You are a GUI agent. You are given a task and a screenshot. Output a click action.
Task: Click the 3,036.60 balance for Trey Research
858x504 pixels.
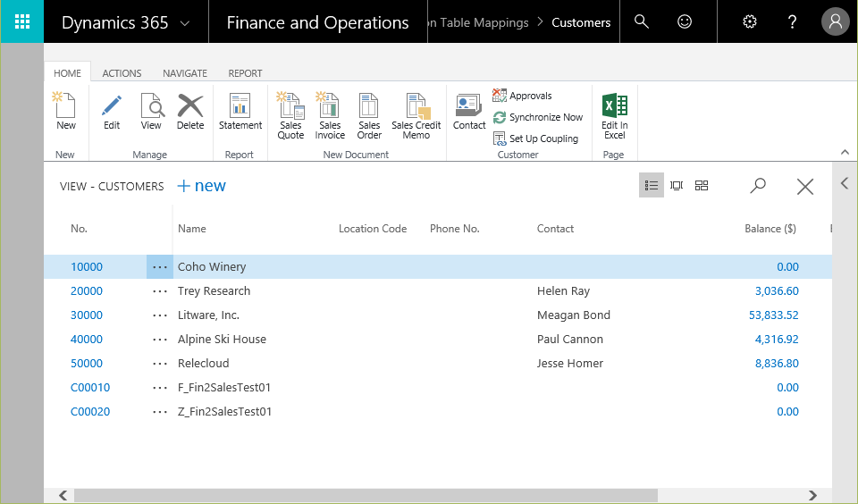[x=777, y=291]
